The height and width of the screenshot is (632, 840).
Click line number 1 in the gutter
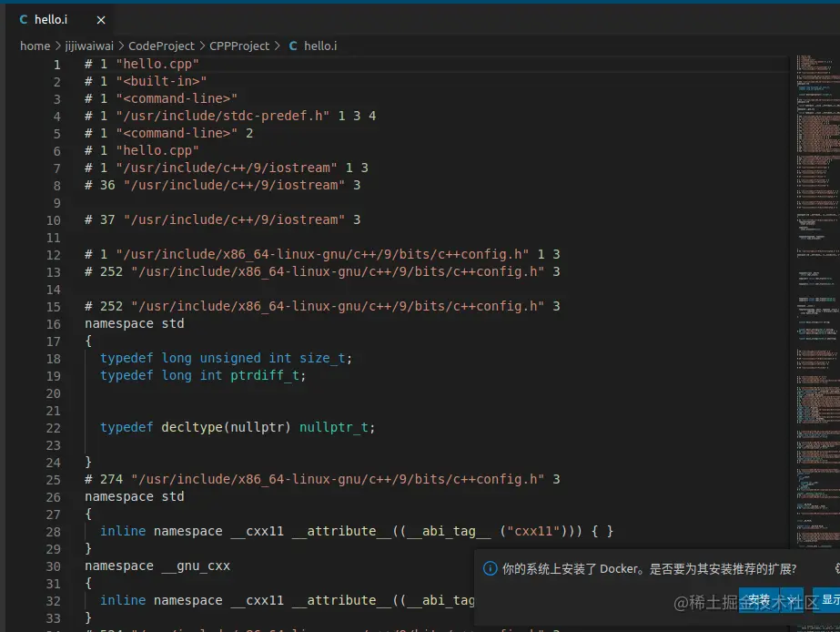click(56, 65)
